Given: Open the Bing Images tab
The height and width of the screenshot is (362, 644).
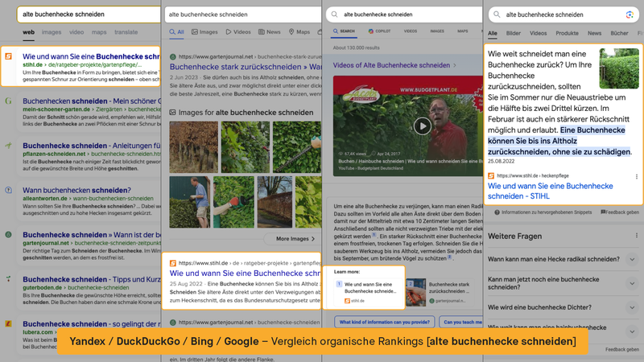Looking at the screenshot, I should pos(437,31).
